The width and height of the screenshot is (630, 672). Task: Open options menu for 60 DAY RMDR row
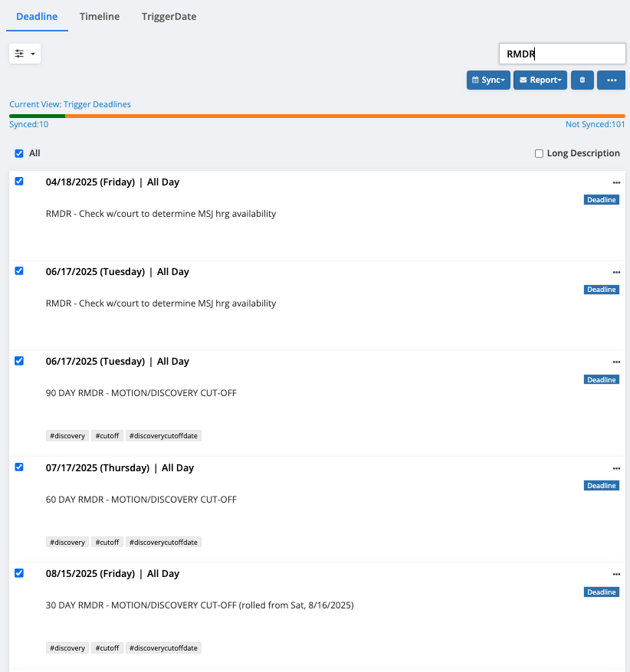pyautogui.click(x=616, y=468)
